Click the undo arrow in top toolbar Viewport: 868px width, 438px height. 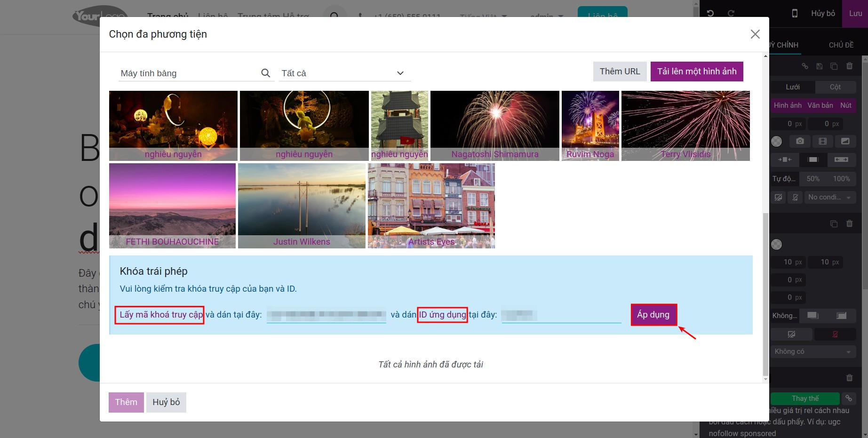710,13
